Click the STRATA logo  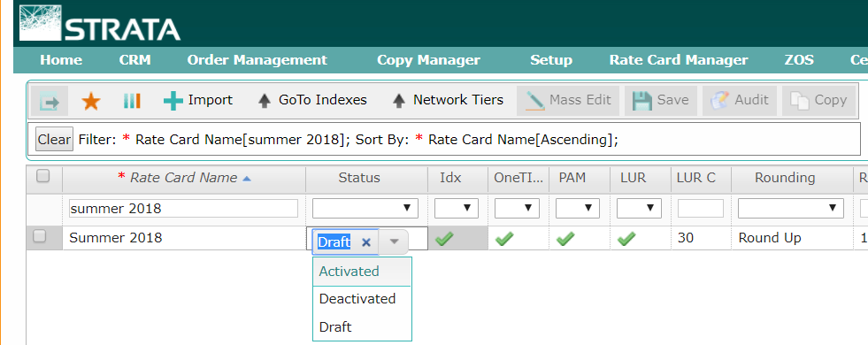[100, 23]
